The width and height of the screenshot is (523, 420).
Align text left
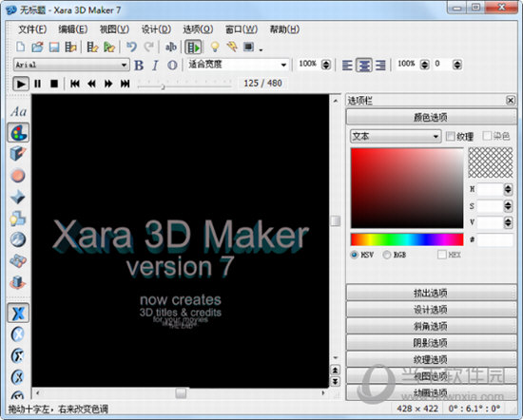click(x=347, y=65)
